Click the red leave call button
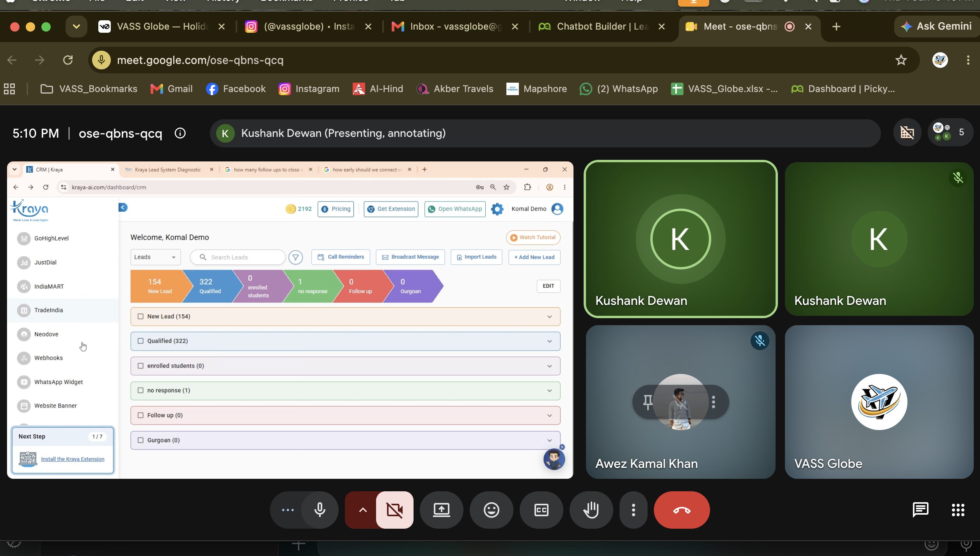 tap(682, 510)
